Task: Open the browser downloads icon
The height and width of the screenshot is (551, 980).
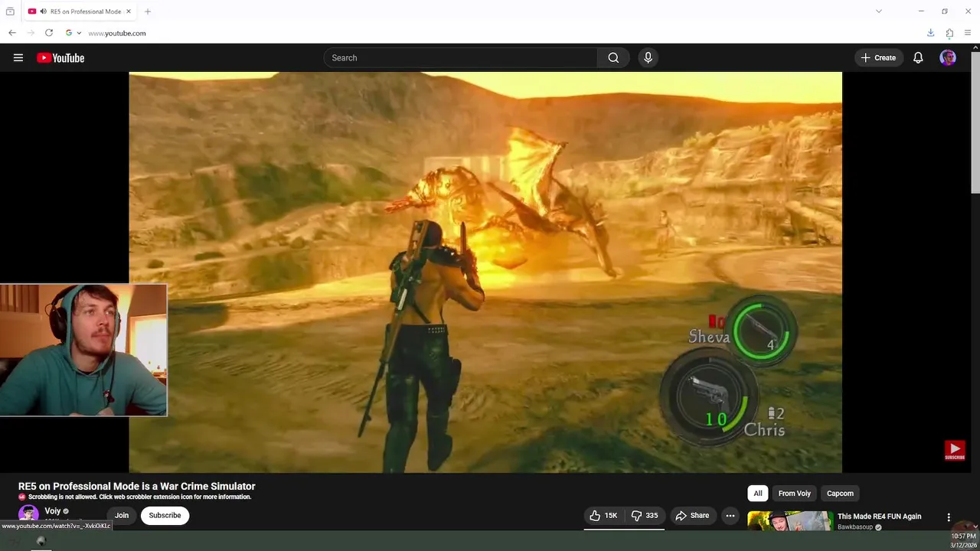Action: coord(930,33)
